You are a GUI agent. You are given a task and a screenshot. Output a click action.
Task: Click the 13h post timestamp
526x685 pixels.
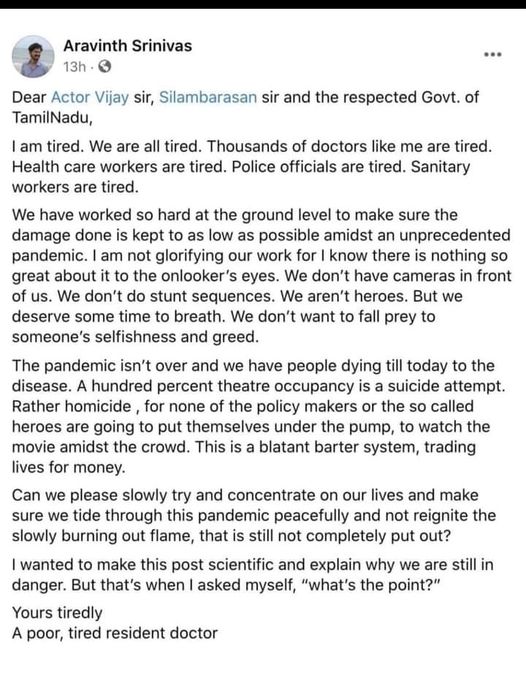pyautogui.click(x=74, y=67)
